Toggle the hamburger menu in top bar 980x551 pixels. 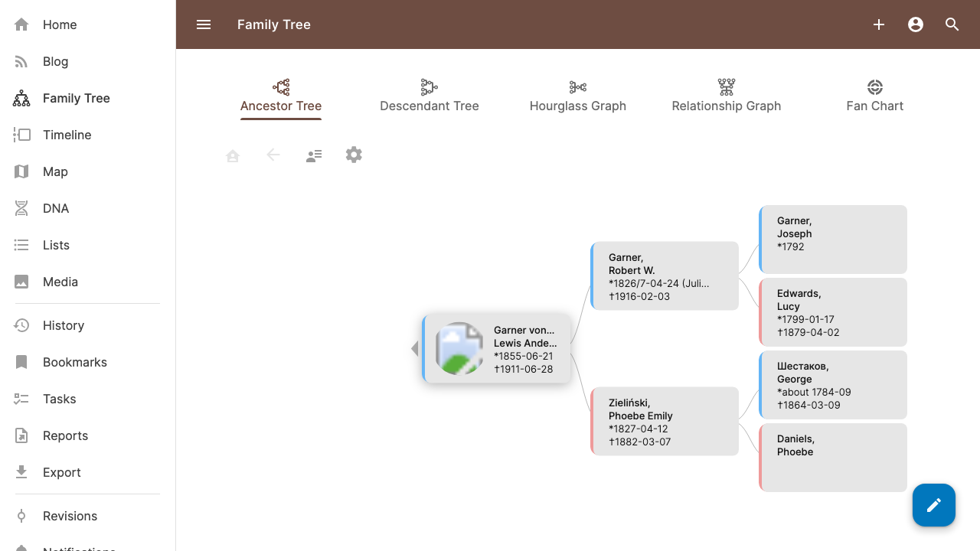click(x=204, y=24)
